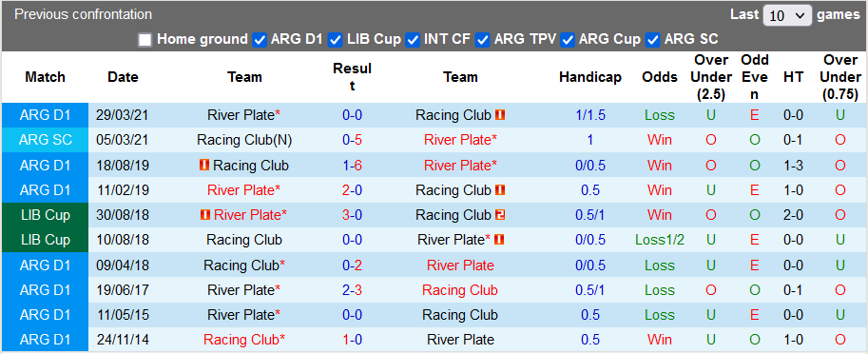Click River Plate away team on 09/04/18
This screenshot has height=354, width=868.
point(460,265)
